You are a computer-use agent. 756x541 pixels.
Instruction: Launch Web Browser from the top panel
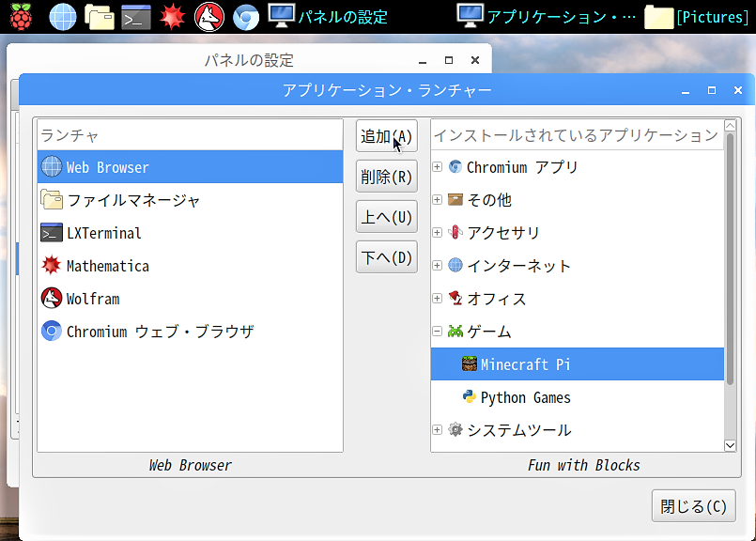coord(63,17)
